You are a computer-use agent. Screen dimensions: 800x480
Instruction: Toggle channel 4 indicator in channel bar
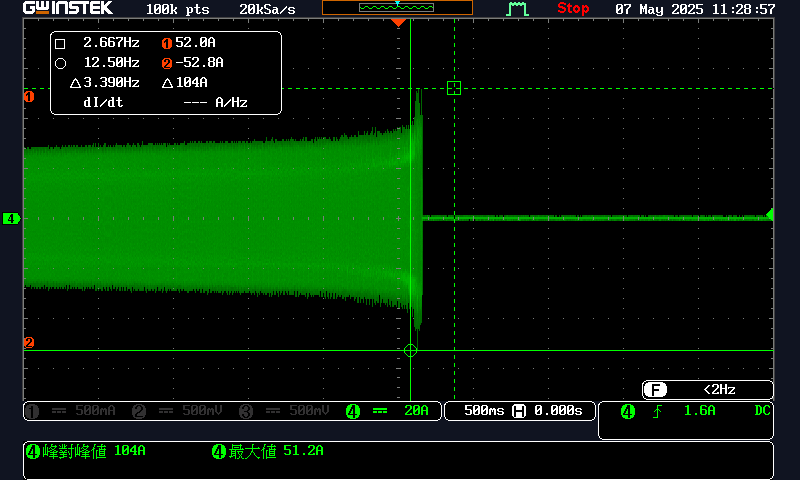pos(353,411)
